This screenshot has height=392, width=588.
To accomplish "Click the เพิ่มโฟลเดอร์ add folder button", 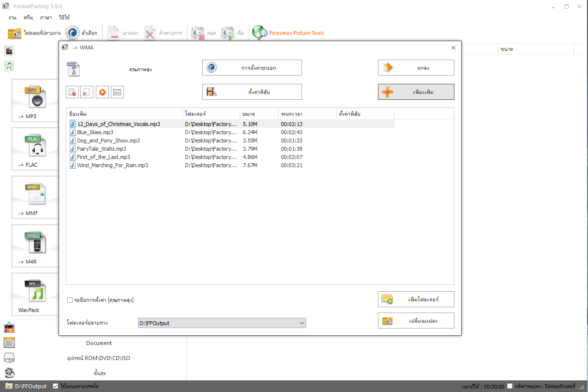I will (x=416, y=299).
